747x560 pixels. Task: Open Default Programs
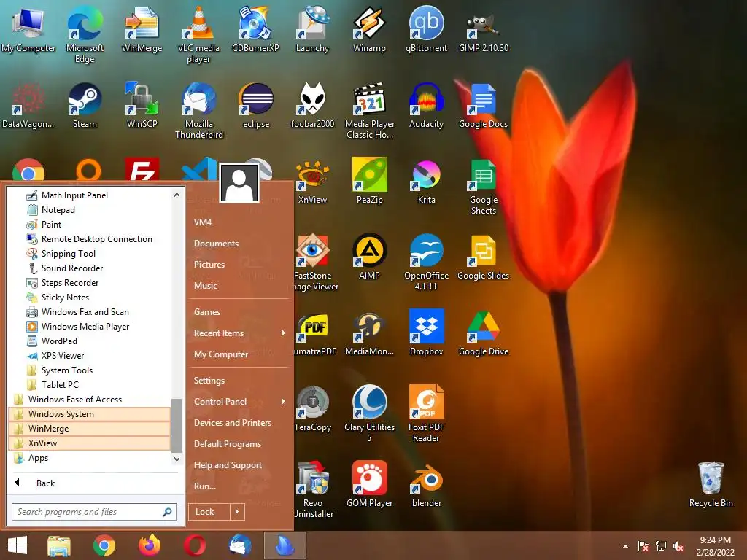click(x=228, y=444)
